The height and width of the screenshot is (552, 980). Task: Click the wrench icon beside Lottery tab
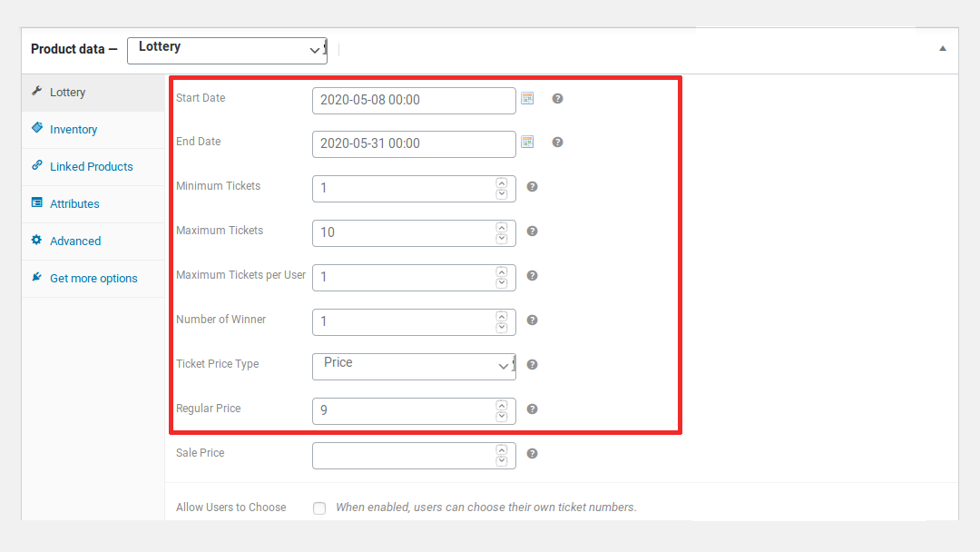click(x=37, y=92)
